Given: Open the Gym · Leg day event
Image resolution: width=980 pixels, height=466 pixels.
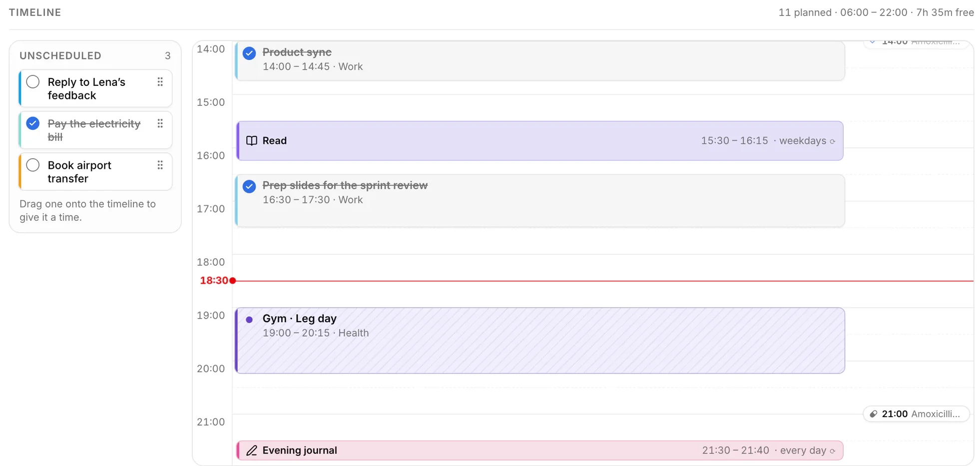Looking at the screenshot, I should coord(539,341).
